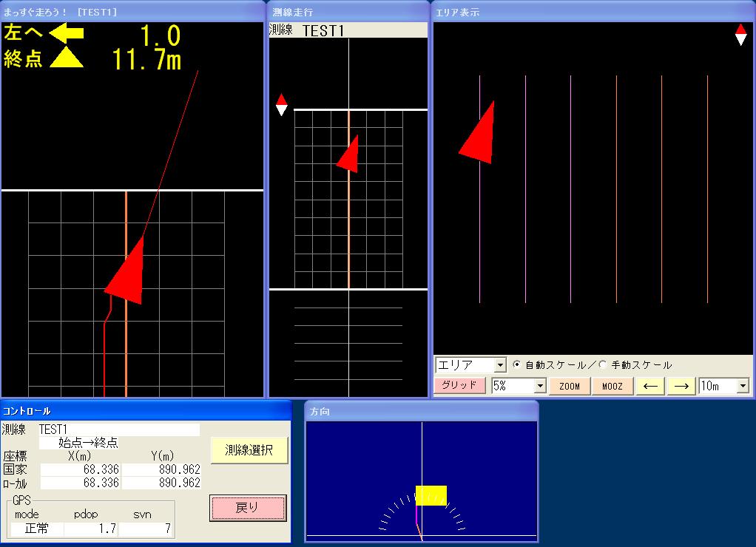
Task: Click yellow heading indicator in 方向 window
Action: [431, 495]
